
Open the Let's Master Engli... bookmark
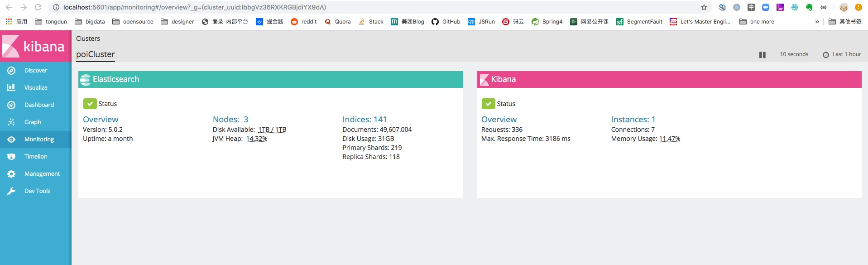[x=700, y=22]
